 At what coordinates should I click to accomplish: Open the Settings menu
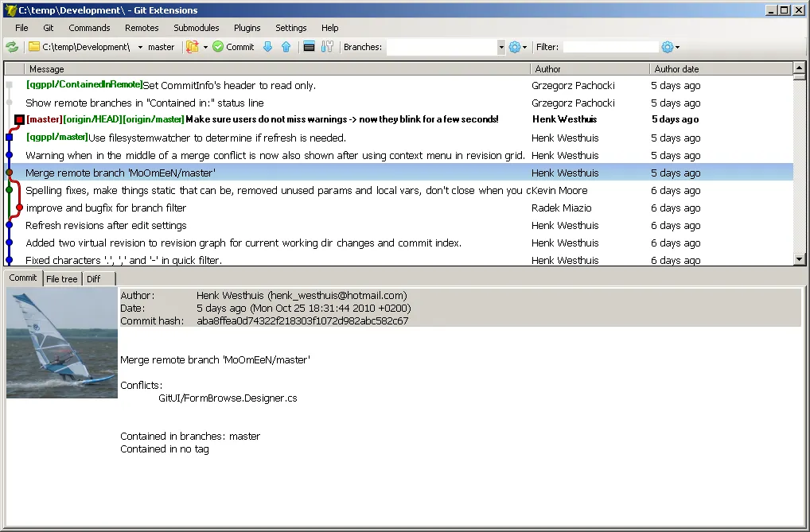pos(291,28)
